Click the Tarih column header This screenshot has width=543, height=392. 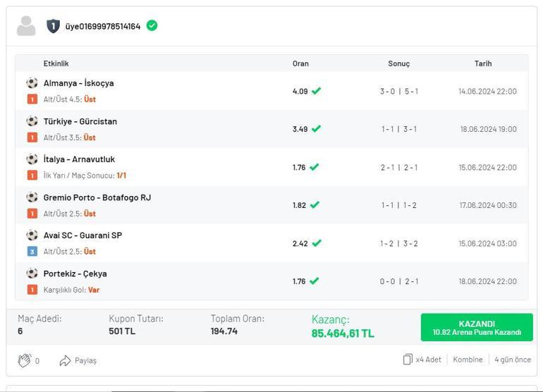pyautogui.click(x=482, y=63)
